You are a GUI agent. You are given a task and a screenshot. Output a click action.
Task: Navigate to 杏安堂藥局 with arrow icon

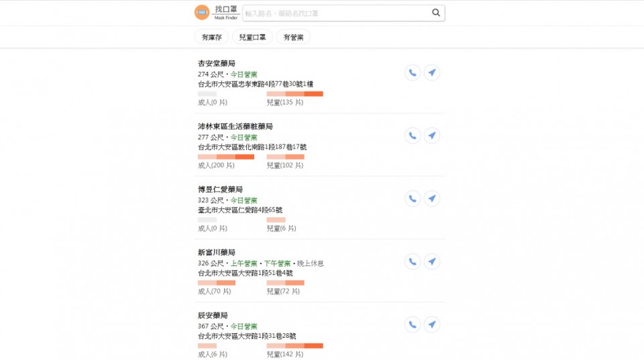pyautogui.click(x=432, y=73)
